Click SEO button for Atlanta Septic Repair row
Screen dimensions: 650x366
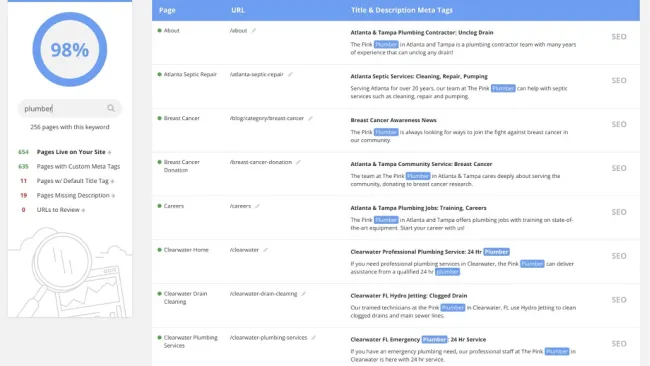(619, 80)
